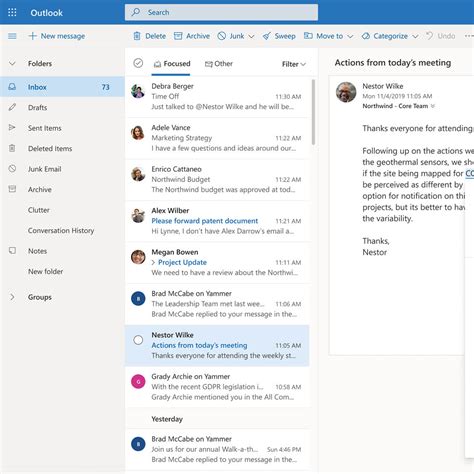Expand the Junk dropdown arrow

pos(251,36)
